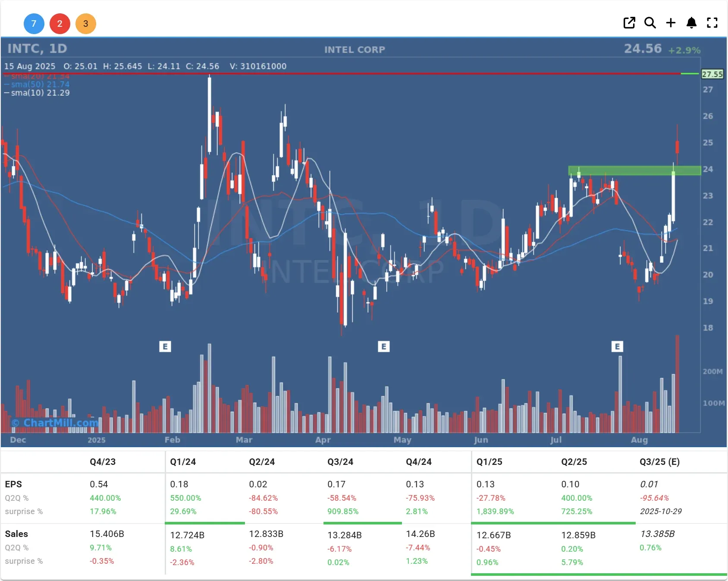Click the estimated EPS 0.01

[649, 484]
